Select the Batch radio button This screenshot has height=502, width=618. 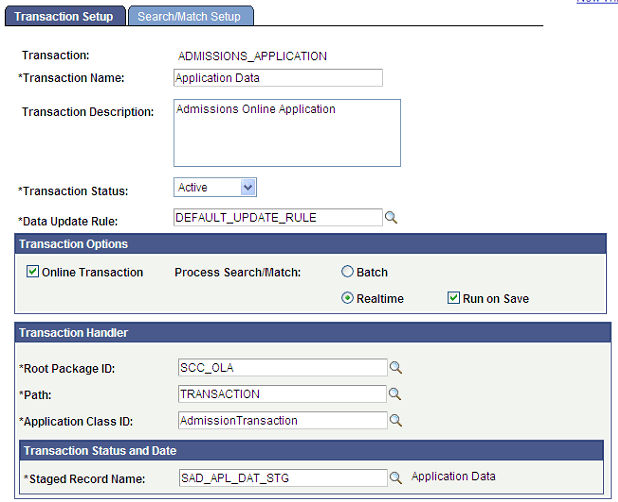point(347,272)
